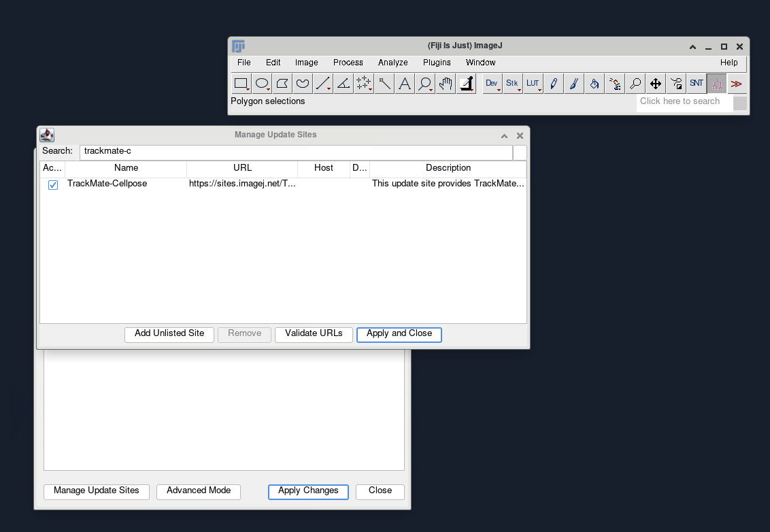Open the Analyze menu
Screen dimensions: 770x532
(392, 63)
